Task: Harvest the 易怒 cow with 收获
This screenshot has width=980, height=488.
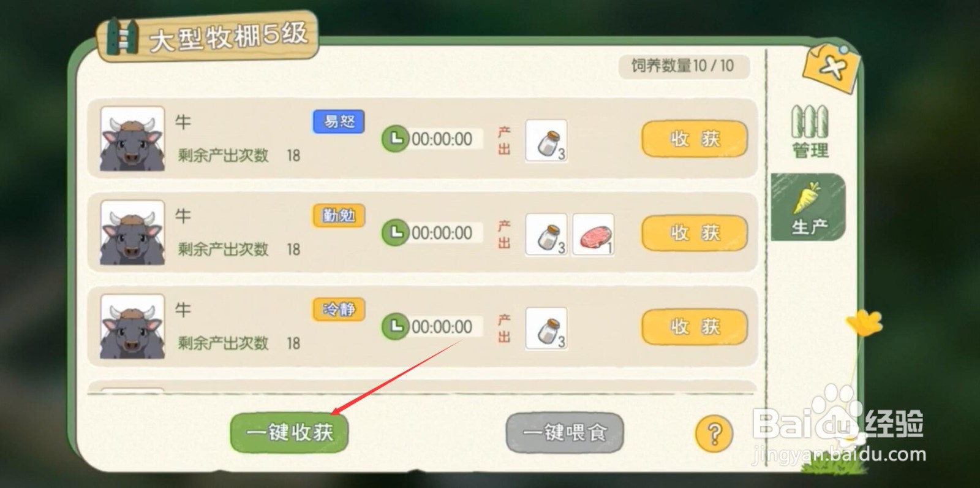Action: click(x=695, y=139)
